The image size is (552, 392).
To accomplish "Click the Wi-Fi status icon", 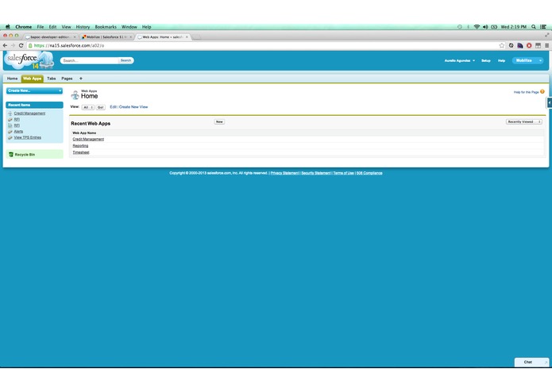I will (x=477, y=27).
